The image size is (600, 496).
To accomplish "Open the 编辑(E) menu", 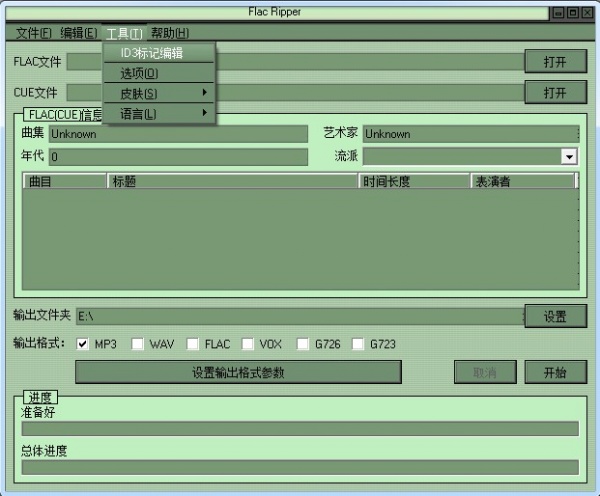I will (x=78, y=33).
